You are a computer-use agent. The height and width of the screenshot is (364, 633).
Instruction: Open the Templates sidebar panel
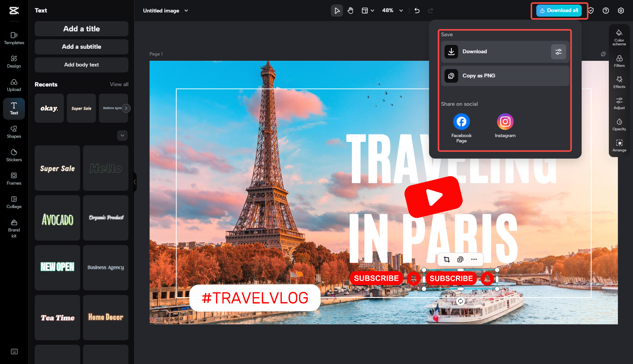click(14, 39)
